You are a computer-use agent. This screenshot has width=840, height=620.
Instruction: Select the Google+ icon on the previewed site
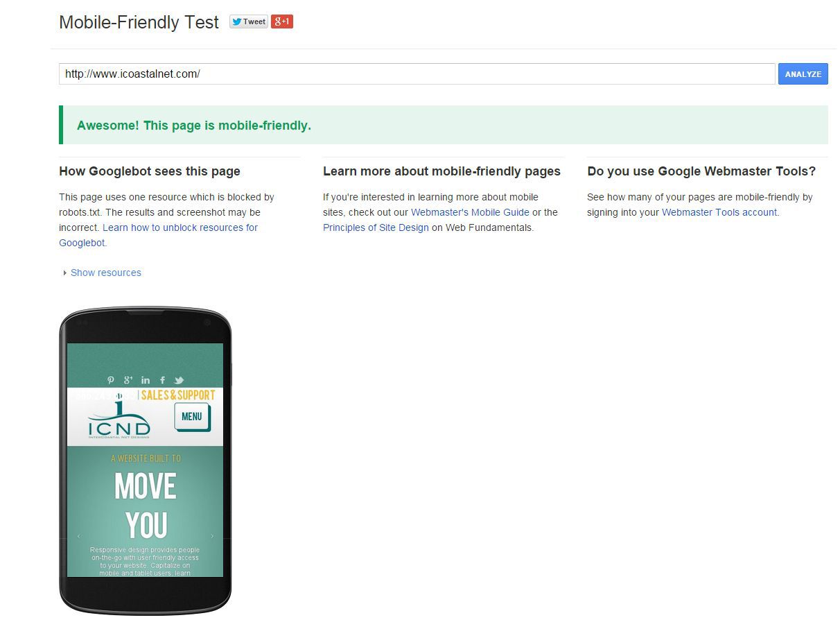[128, 380]
